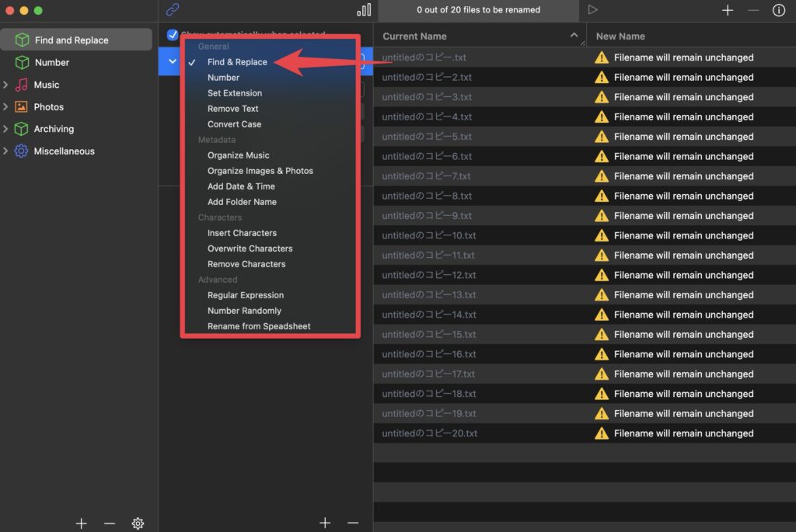Select Convert Case in the dropdown menu
This screenshot has height=532, width=796.
point(234,124)
